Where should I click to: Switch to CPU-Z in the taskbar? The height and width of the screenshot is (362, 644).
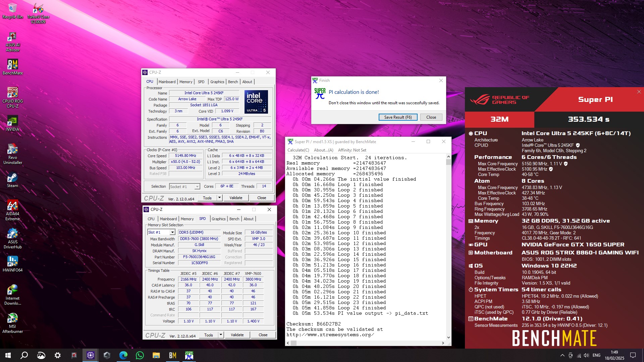point(91,355)
